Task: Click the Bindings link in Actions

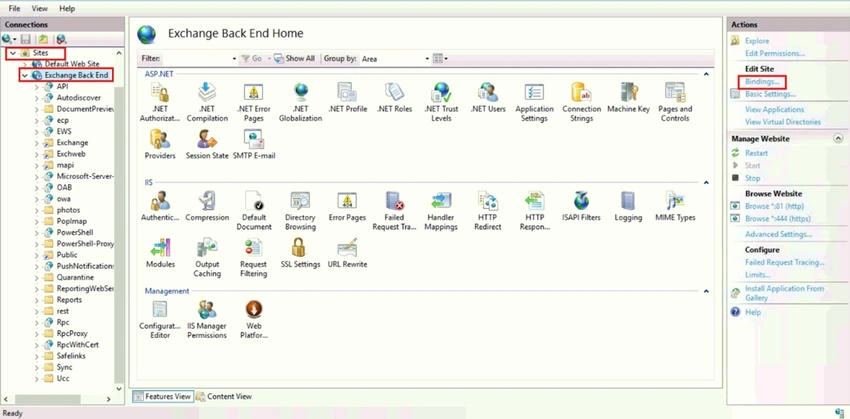Action: pos(762,82)
